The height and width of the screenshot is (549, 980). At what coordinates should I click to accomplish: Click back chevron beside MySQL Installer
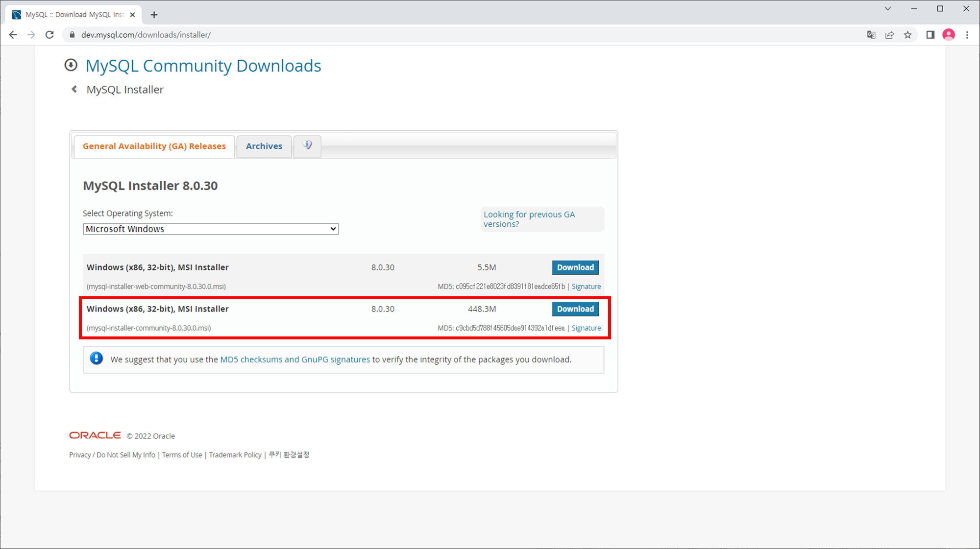coord(74,89)
